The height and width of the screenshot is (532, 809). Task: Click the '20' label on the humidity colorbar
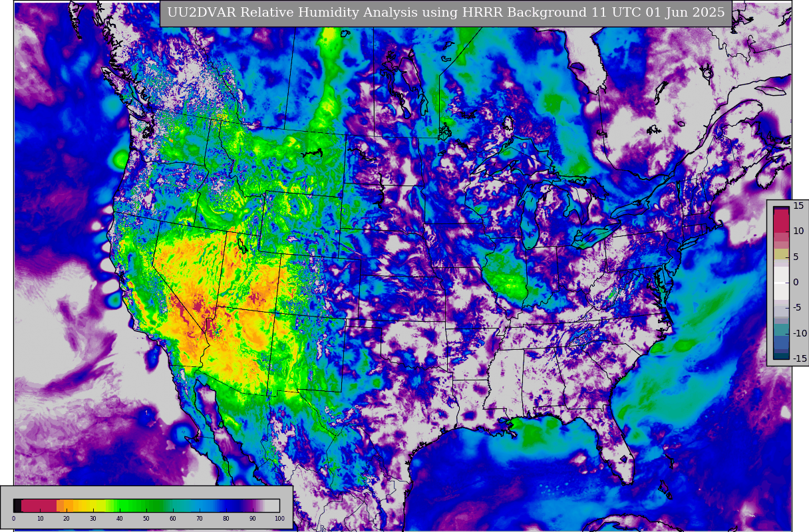67,519
